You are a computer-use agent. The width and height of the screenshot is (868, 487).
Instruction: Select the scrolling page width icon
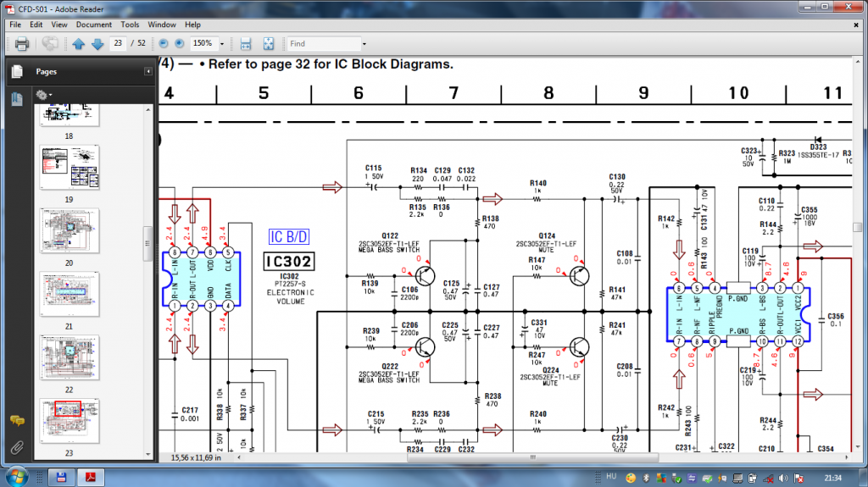[246, 44]
